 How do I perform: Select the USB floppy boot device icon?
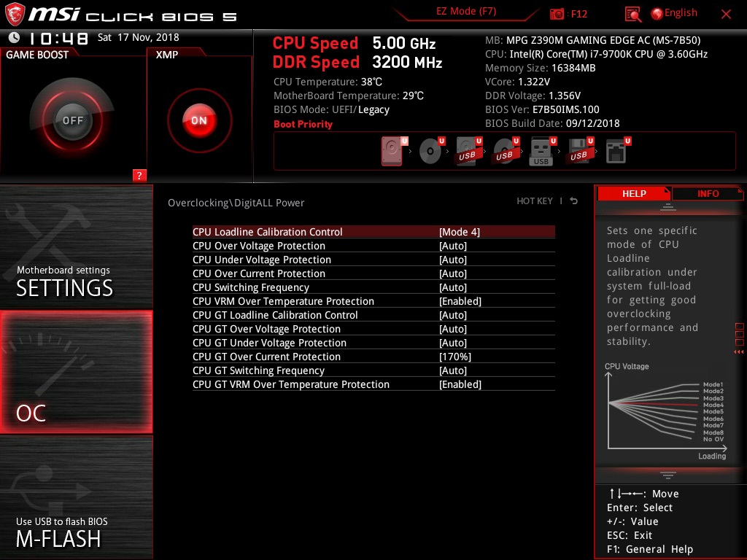click(580, 151)
